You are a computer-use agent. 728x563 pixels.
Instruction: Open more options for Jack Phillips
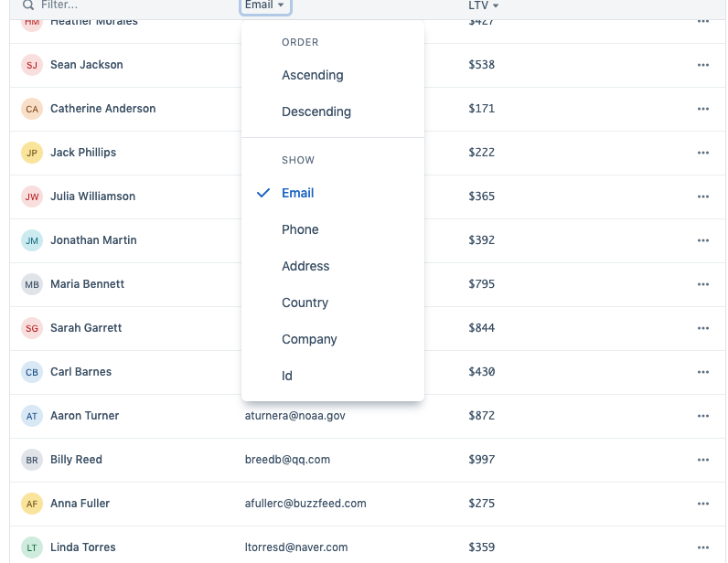pos(703,153)
